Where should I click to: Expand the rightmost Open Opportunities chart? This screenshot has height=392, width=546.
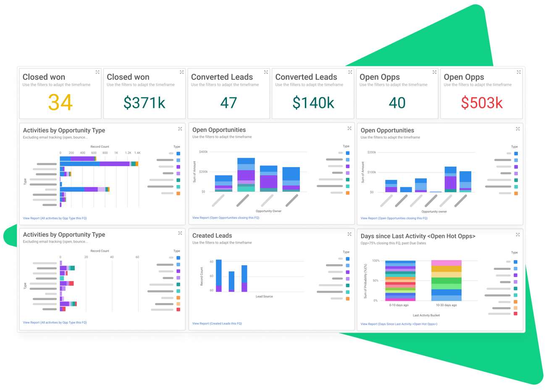click(x=518, y=129)
